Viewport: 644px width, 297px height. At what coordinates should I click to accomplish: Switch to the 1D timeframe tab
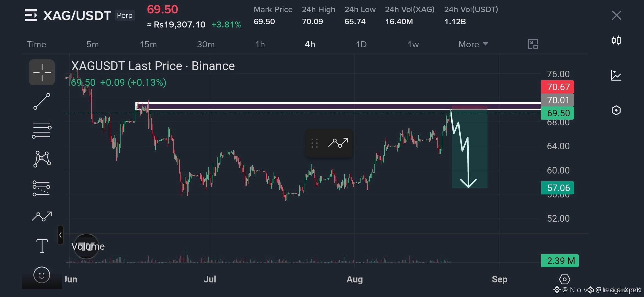click(361, 44)
